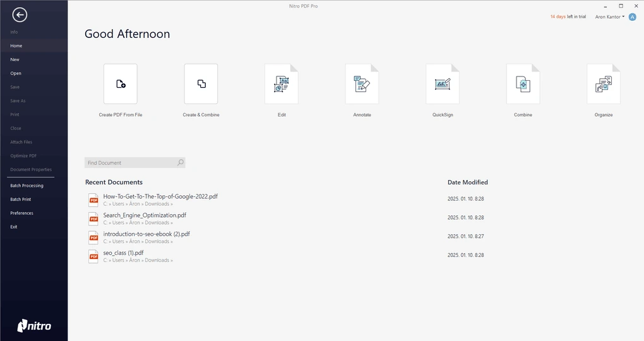Image resolution: width=644 pixels, height=341 pixels.
Task: Choose Exit in the sidebar
Action: pyautogui.click(x=13, y=227)
